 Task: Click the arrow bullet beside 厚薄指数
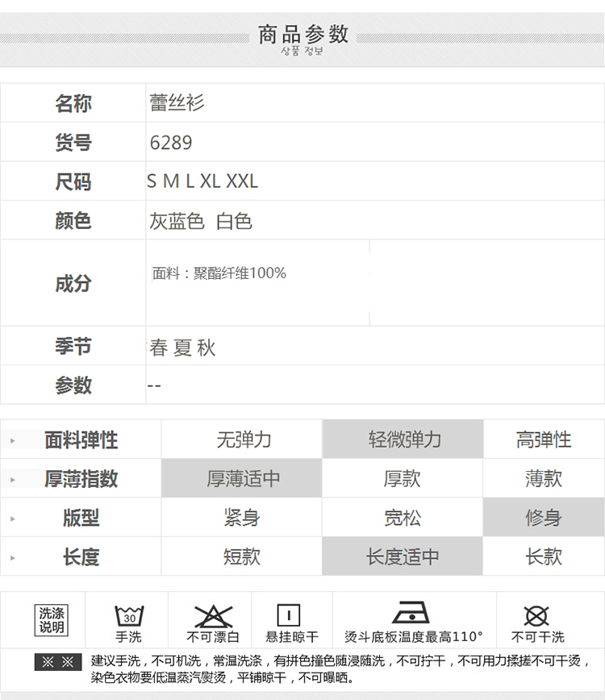(13, 480)
